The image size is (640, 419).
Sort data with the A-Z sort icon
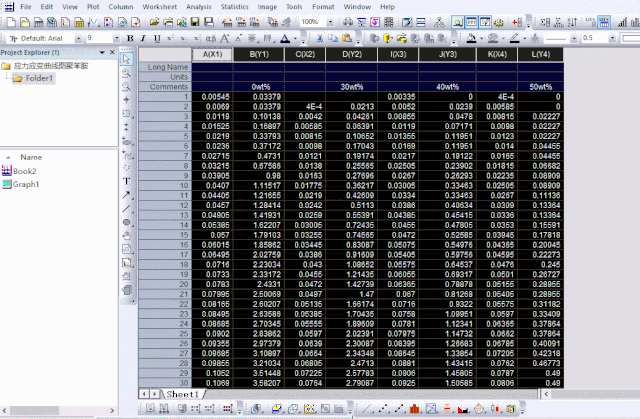(572, 22)
